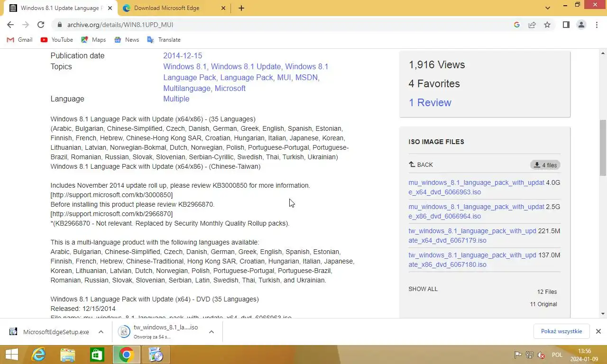Screen dimensions: 607x364
Task: Bookmark this page with the star icon
Action: (547, 25)
